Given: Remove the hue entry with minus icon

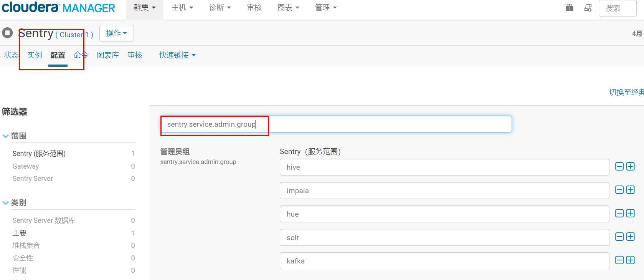Looking at the screenshot, I should click(x=619, y=213).
